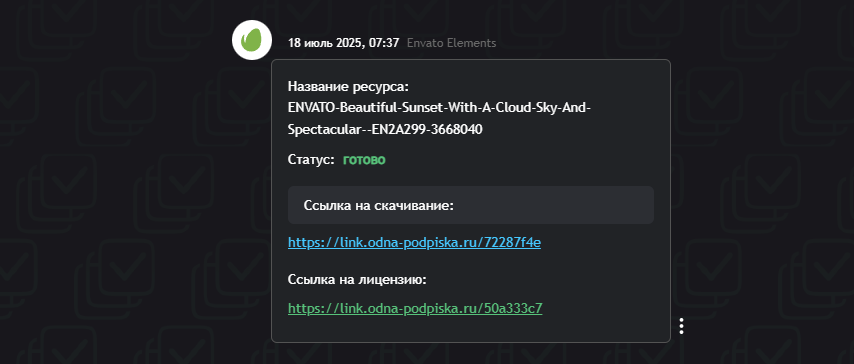Viewport: 854px width, 364px height.
Task: Click the empty area at the message card bottom
Action: click(471, 330)
